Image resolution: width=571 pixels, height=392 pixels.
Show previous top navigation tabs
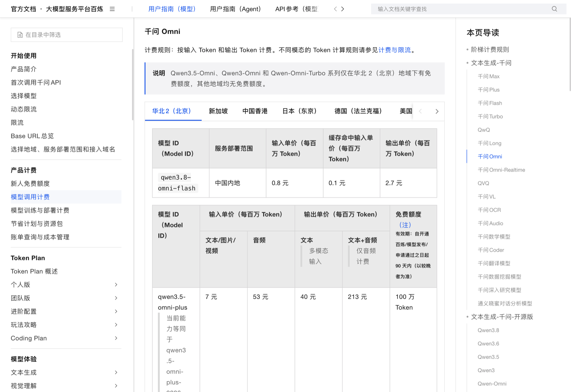coord(335,9)
